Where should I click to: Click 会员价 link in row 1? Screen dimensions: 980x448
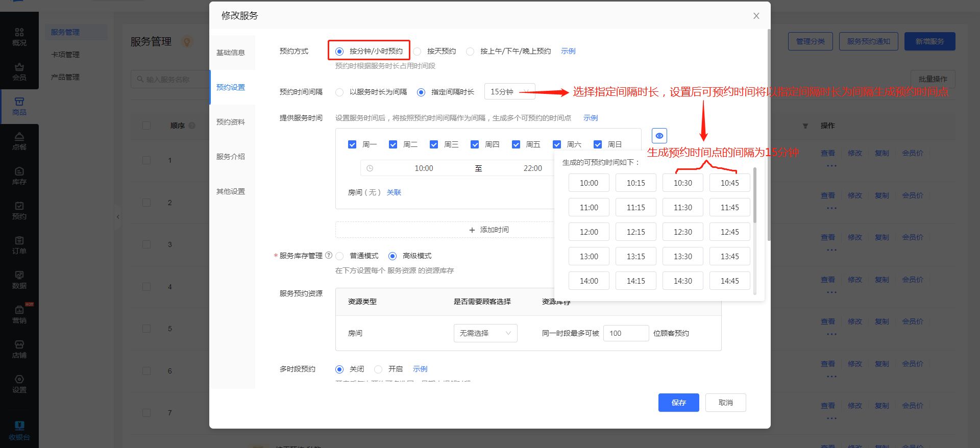(x=912, y=153)
